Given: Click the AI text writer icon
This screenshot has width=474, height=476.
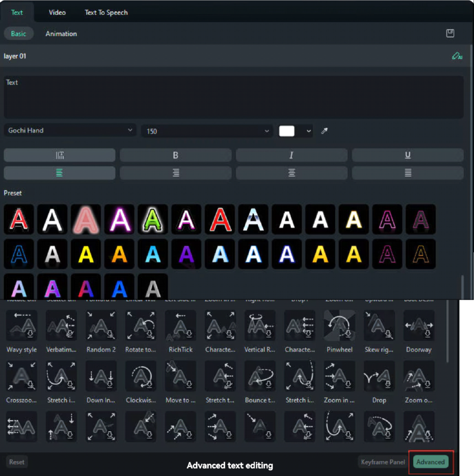Looking at the screenshot, I should [x=457, y=56].
